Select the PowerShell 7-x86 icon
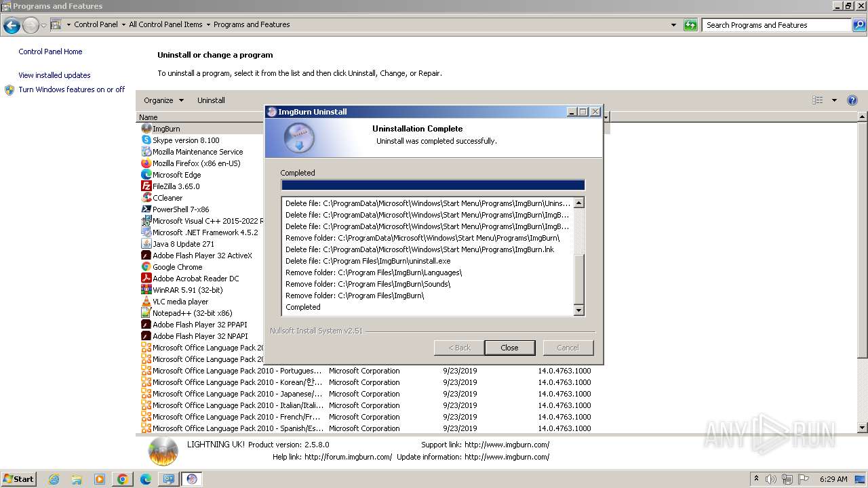 [146, 209]
